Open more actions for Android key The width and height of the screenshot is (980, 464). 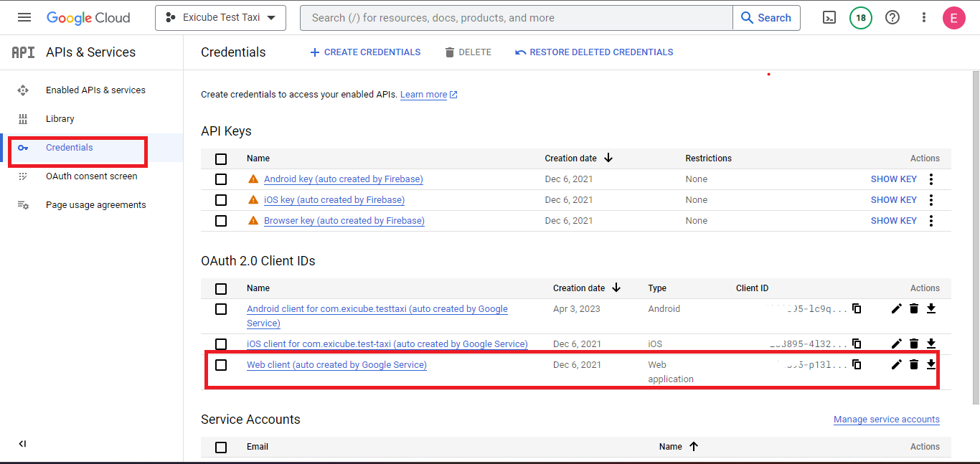coord(930,179)
